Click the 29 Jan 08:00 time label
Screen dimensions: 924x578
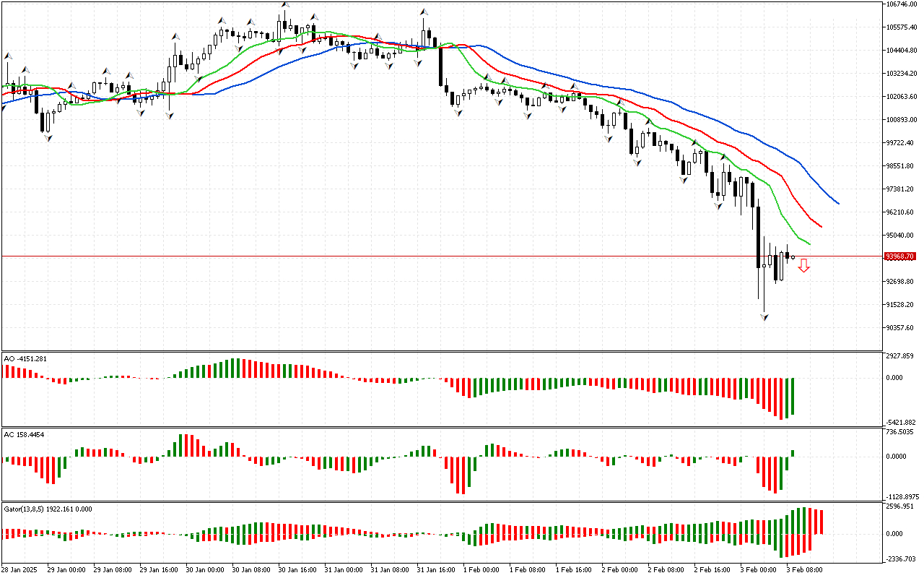coord(112,570)
